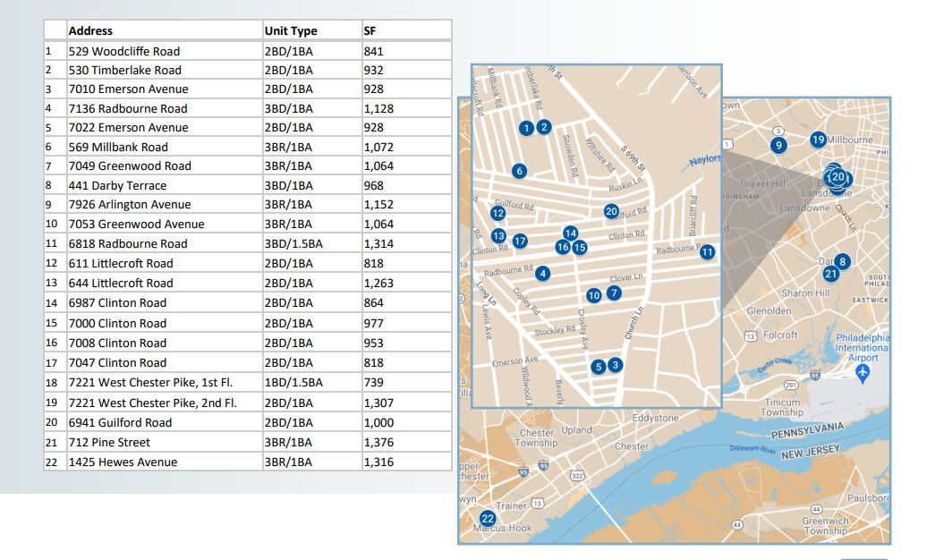Click the 1,376 square footage cell
Screen dimensions: 935x560
click(x=378, y=442)
